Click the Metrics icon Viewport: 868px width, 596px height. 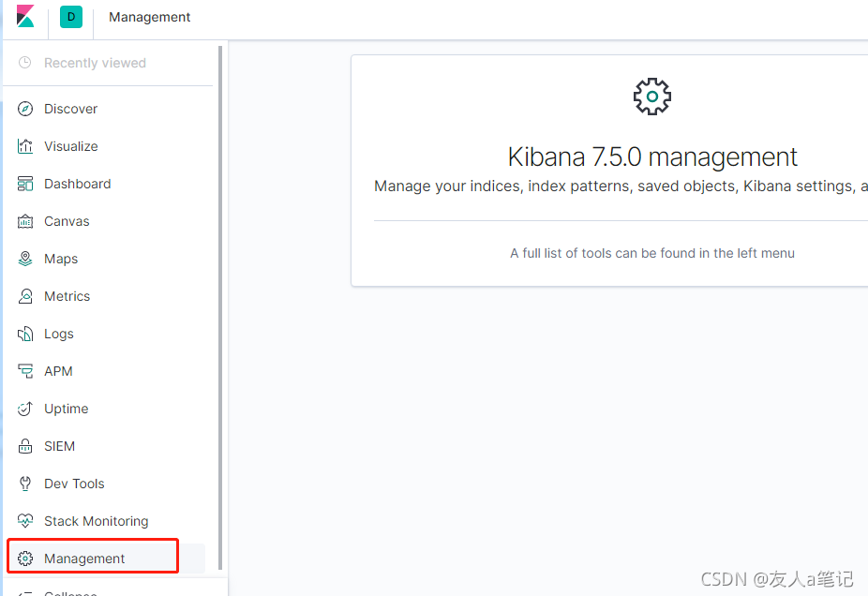coord(25,296)
